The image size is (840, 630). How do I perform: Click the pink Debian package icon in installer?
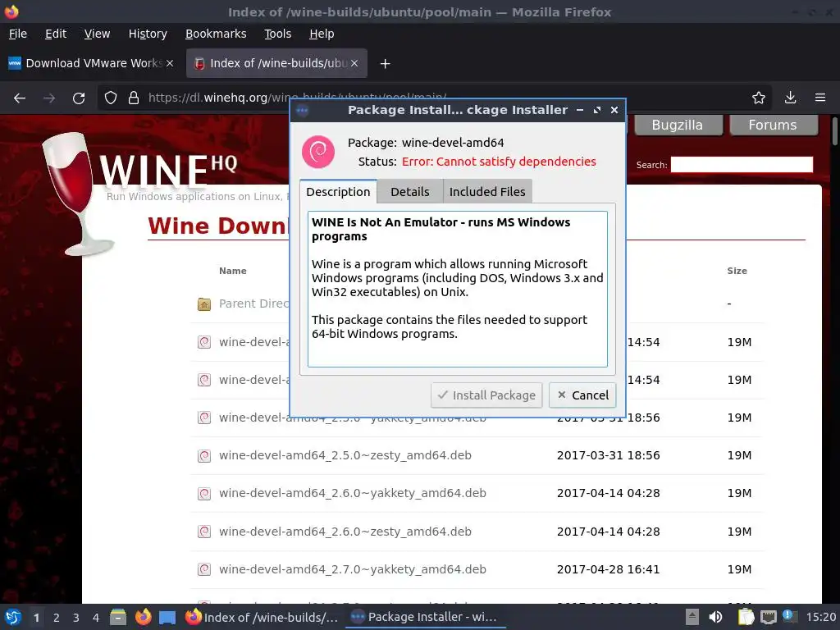[318, 152]
